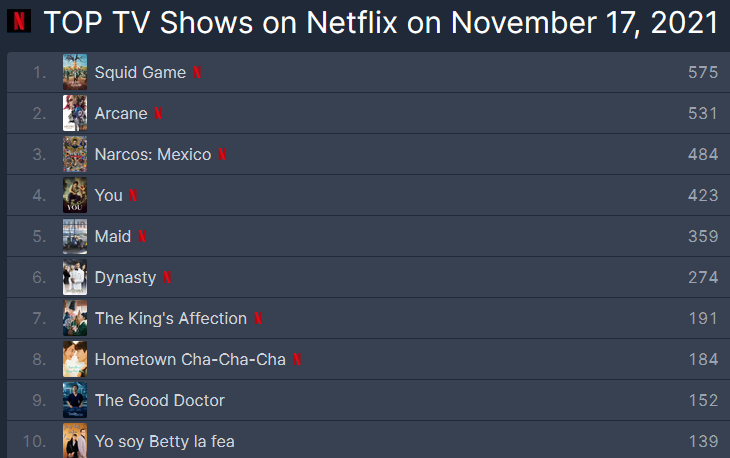Click the Netflix N icon beside Hometown Cha-Cha-Cha
This screenshot has height=458, width=730.
coord(297,359)
